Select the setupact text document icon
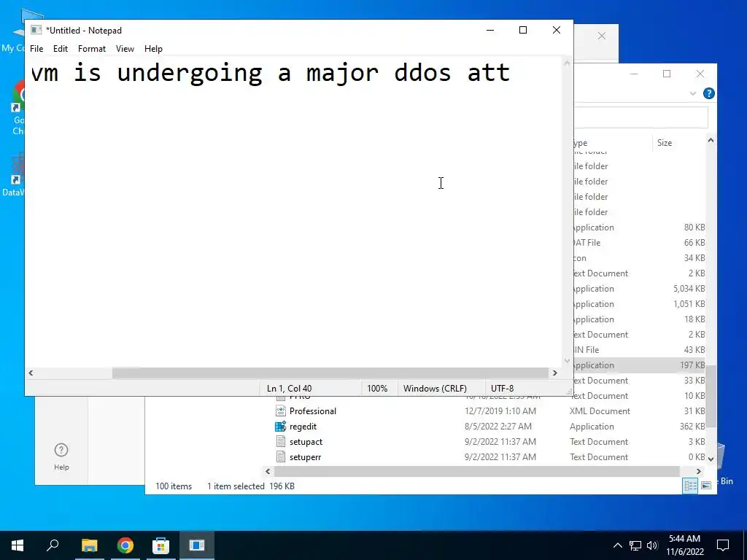Viewport: 747px width, 560px height. coord(281,441)
